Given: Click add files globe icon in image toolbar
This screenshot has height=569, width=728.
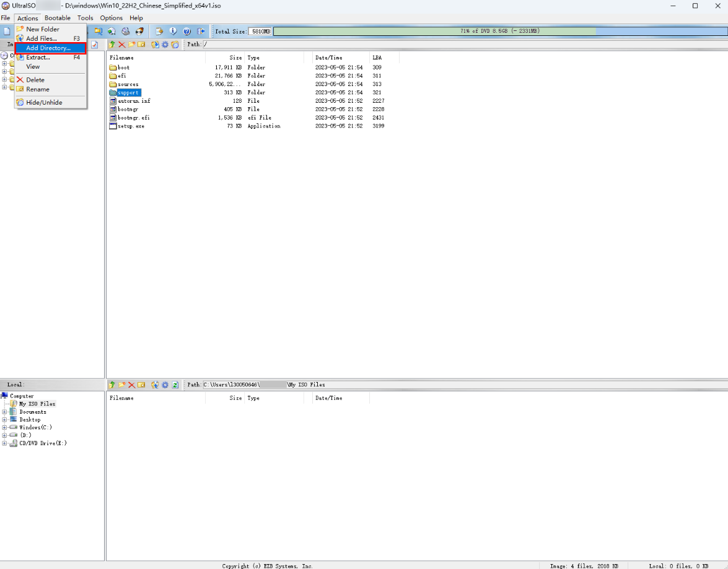Looking at the screenshot, I should [x=155, y=45].
